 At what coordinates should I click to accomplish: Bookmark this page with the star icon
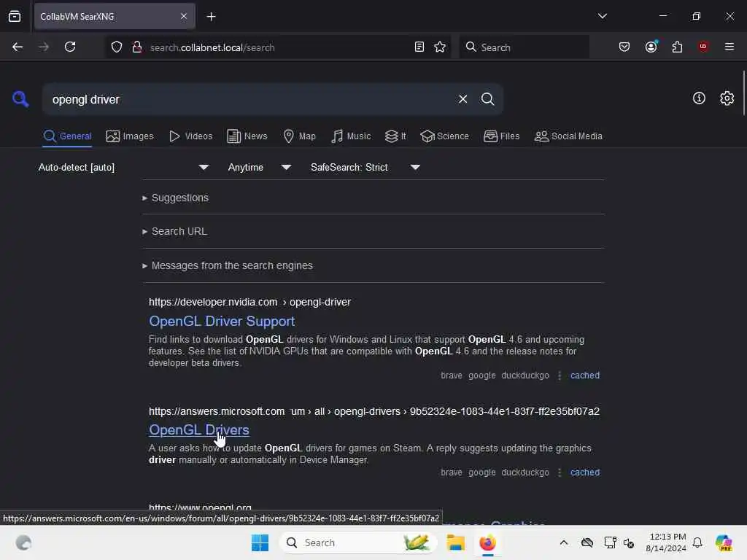pos(440,47)
